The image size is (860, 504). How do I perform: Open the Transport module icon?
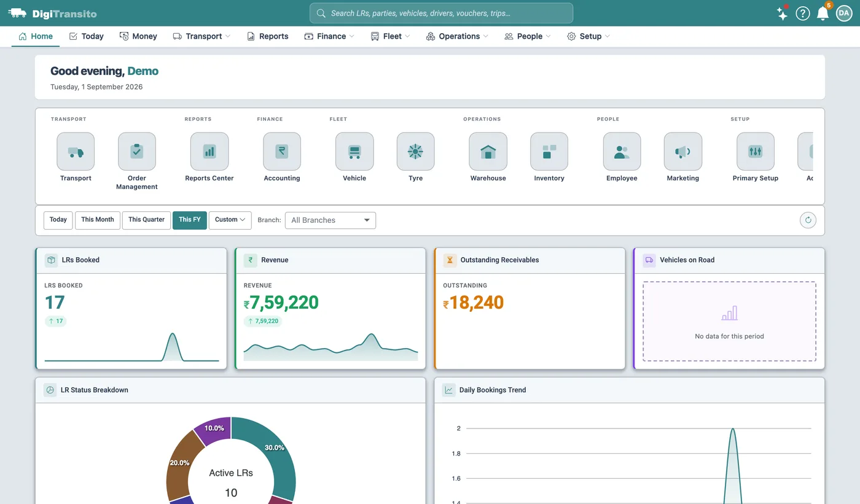[76, 152]
